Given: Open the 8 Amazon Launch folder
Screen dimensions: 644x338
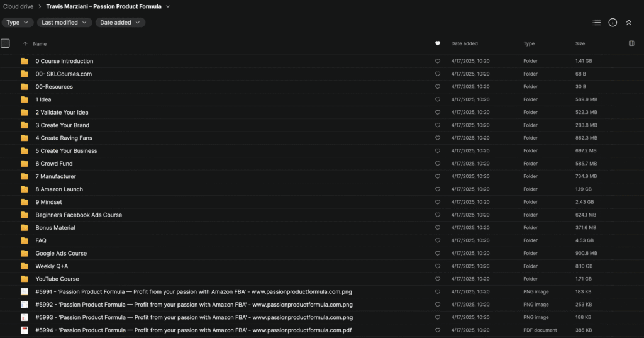Looking at the screenshot, I should coord(59,189).
